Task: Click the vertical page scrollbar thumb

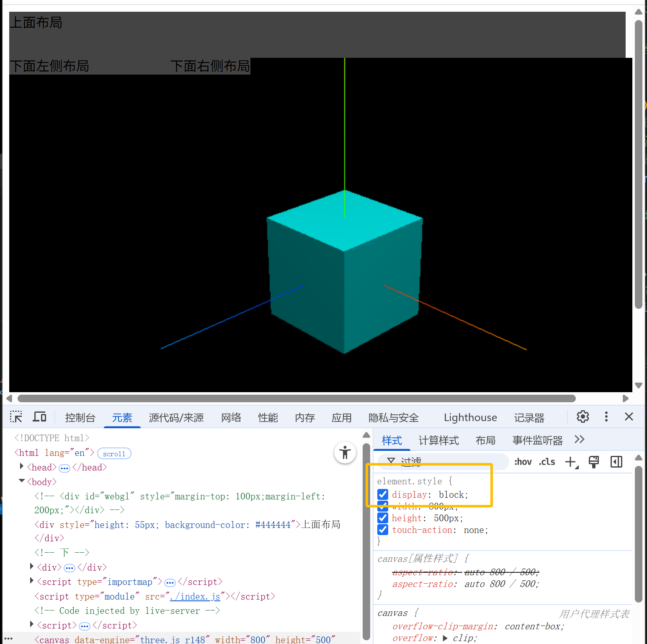Action: click(x=639, y=164)
